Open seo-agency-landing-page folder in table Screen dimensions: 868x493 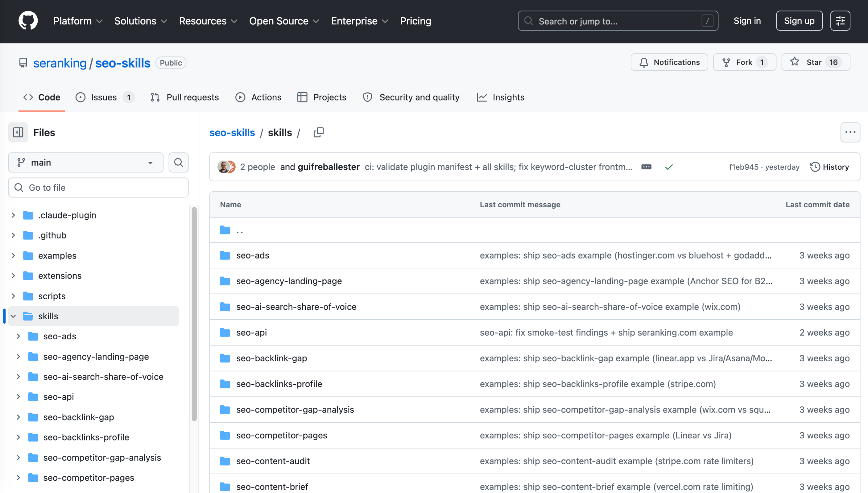289,281
